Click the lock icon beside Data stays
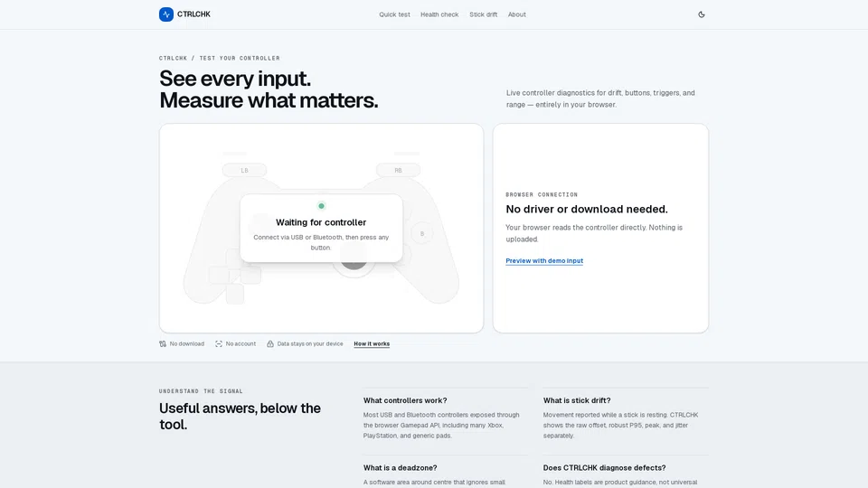 [270, 344]
